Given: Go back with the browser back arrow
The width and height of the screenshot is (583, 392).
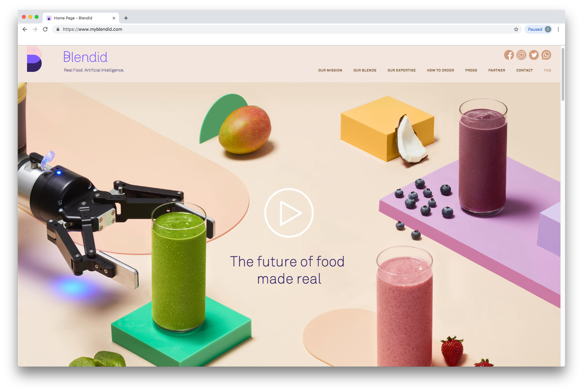Looking at the screenshot, I should (x=25, y=29).
